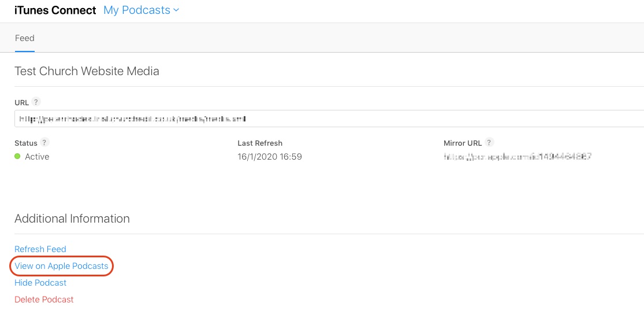Open View on Apple Podcasts link
This screenshot has width=644, height=314.
[x=61, y=266]
